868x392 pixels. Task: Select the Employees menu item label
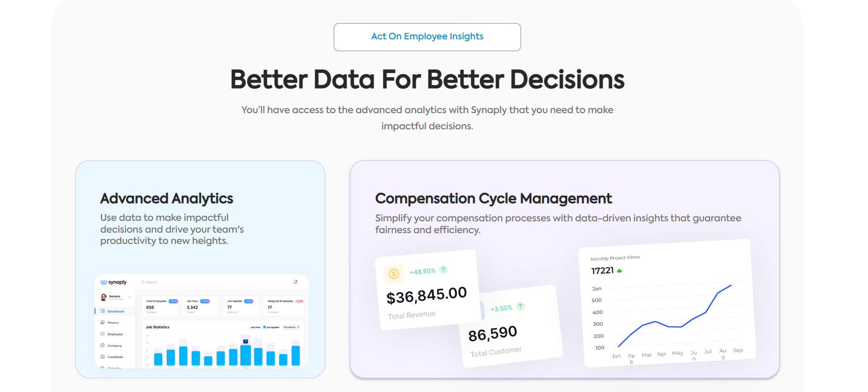116,334
